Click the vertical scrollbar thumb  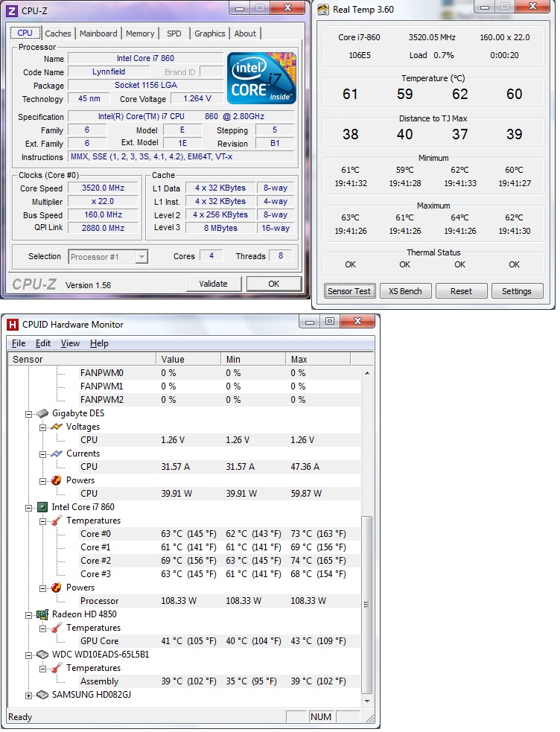[367, 605]
